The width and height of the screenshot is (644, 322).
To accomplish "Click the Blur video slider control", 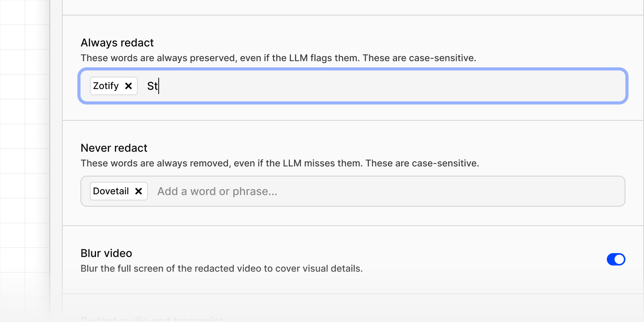I will [616, 259].
